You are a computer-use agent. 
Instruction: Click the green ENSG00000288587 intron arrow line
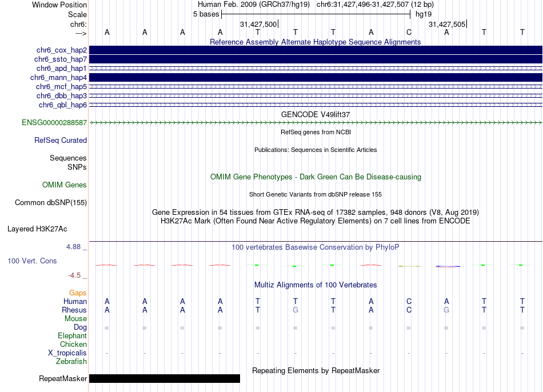click(x=316, y=123)
